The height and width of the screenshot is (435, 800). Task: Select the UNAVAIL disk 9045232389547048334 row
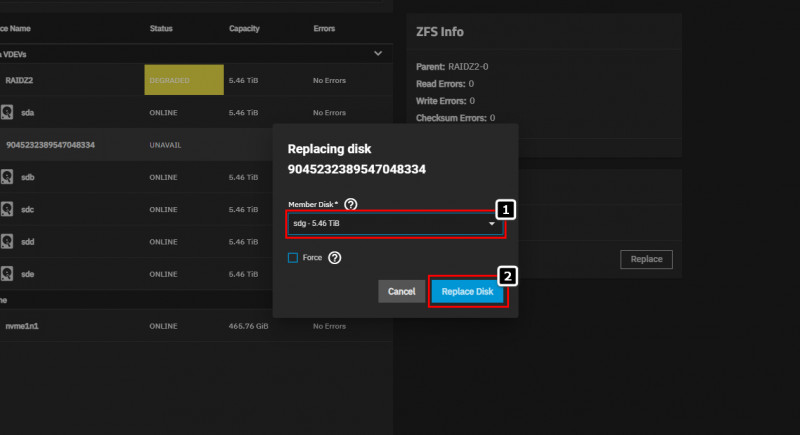(x=140, y=145)
